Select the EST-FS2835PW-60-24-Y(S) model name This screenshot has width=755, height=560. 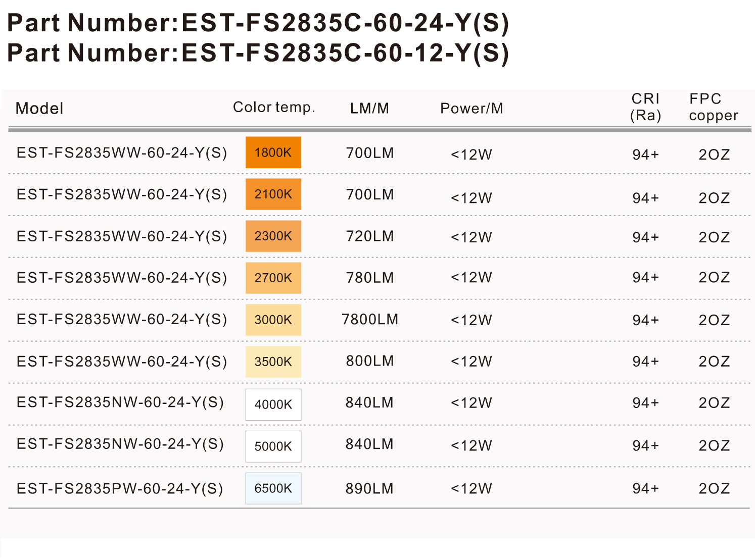(120, 489)
